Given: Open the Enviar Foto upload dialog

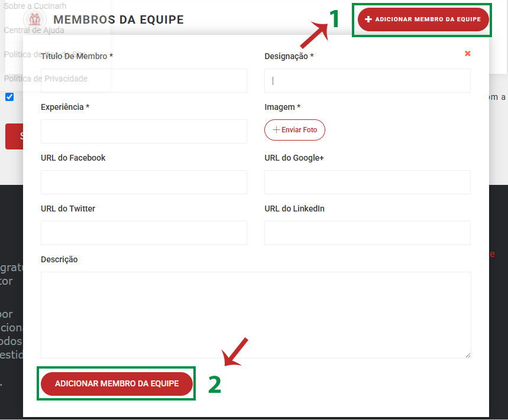Looking at the screenshot, I should 295,129.
